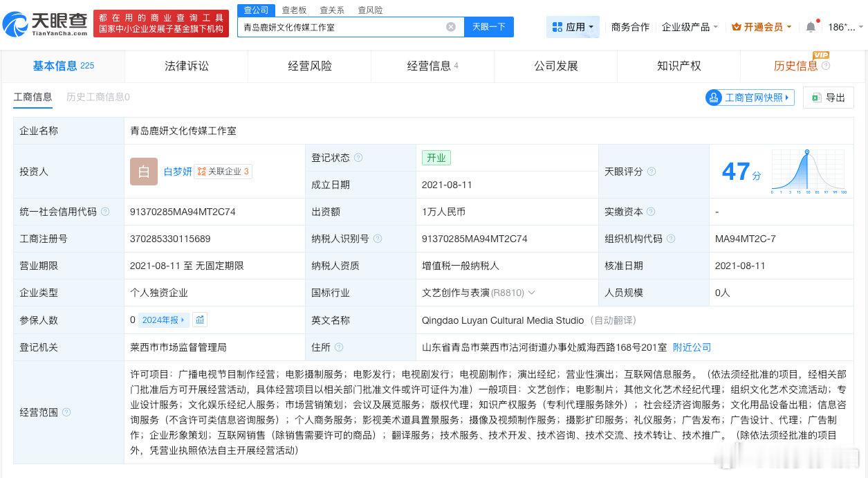Viewport: 868px width, 478px height.
Task: Click organization code MA94MT2C-7
Action: (x=746, y=239)
